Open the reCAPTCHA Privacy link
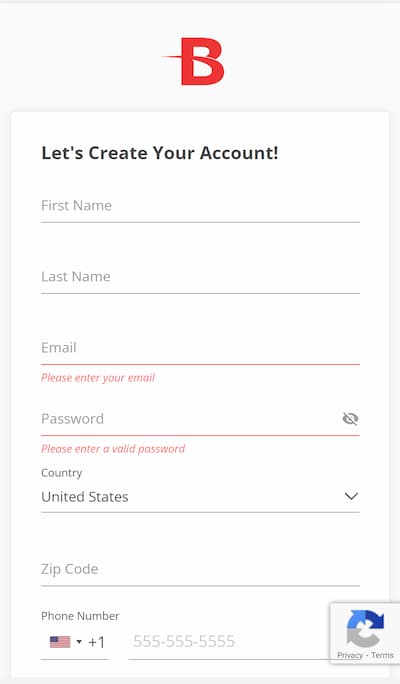Viewport: 400px width, 684px height. coord(349,655)
